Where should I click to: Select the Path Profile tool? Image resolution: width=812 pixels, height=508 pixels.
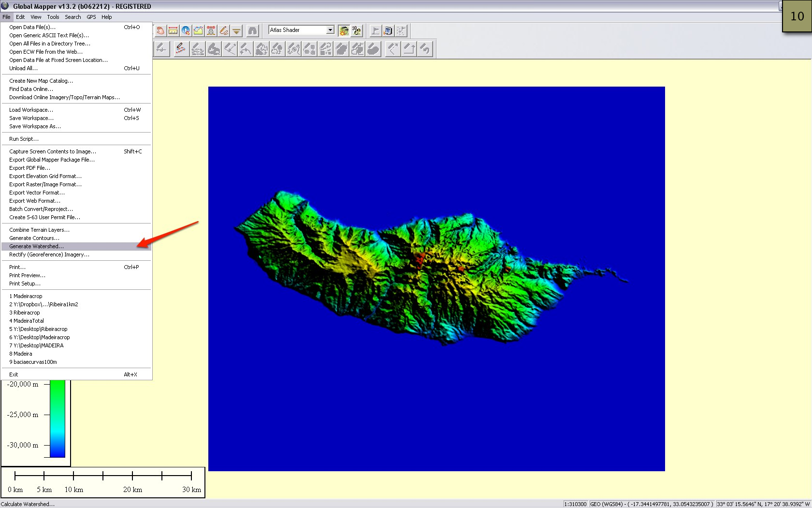[198, 30]
